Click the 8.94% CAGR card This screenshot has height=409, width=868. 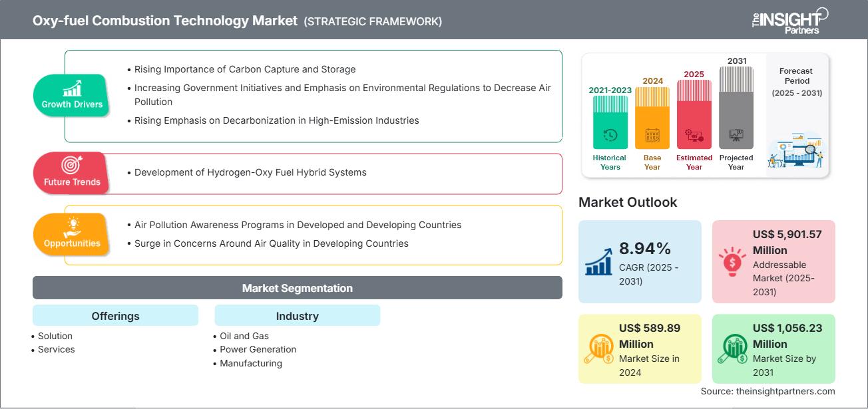[x=640, y=261]
